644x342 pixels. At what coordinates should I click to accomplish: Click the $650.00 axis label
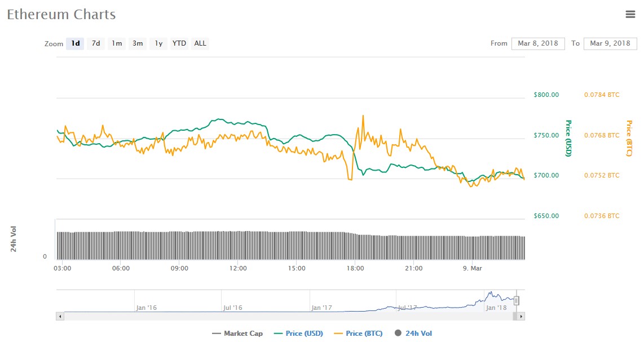(x=546, y=216)
